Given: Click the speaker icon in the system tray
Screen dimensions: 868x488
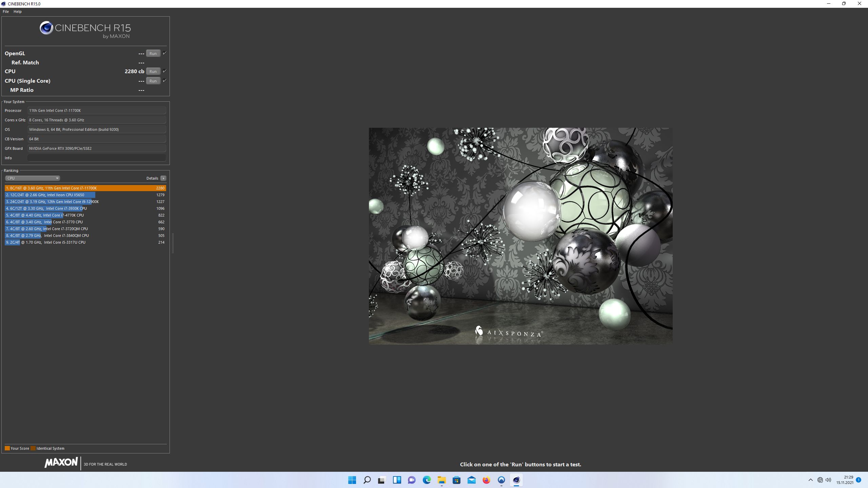Looking at the screenshot, I should pyautogui.click(x=829, y=480).
